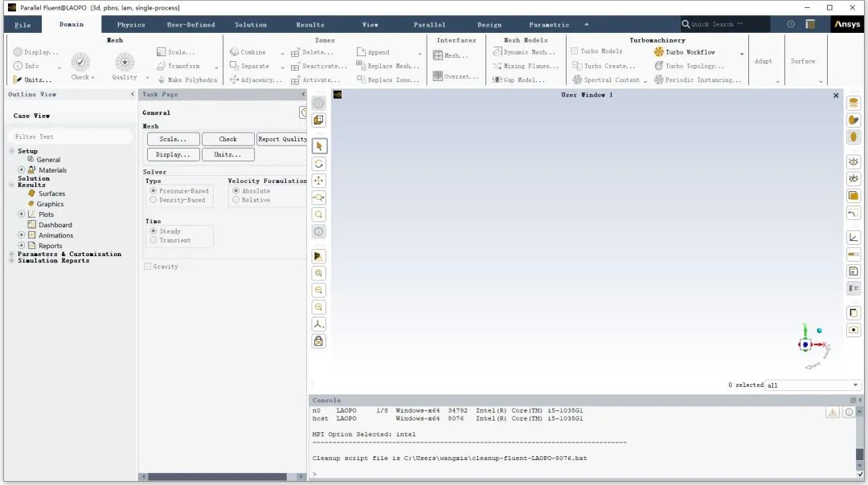
Task: Choose the Density-Based solver type
Action: click(154, 200)
